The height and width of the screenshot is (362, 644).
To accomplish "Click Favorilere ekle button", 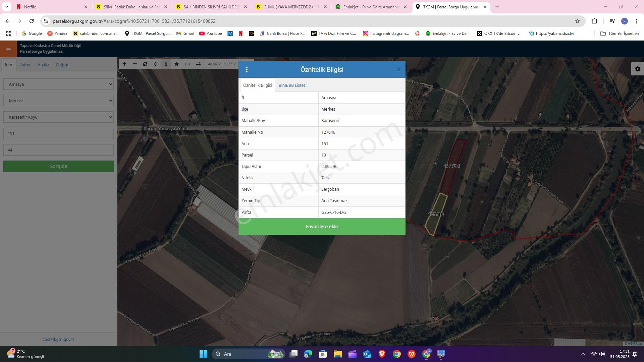I will 322,227.
